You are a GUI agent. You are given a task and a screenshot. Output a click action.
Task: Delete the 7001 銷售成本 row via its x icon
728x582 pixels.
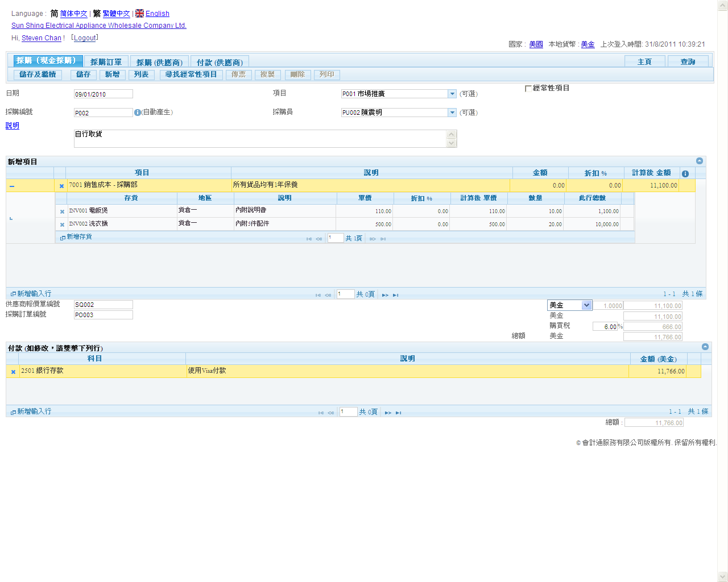click(61, 186)
